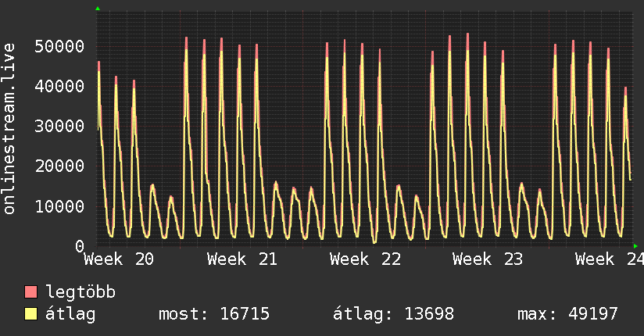Click the Week 20 axis label
644x336 pixels.
pyautogui.click(x=119, y=259)
